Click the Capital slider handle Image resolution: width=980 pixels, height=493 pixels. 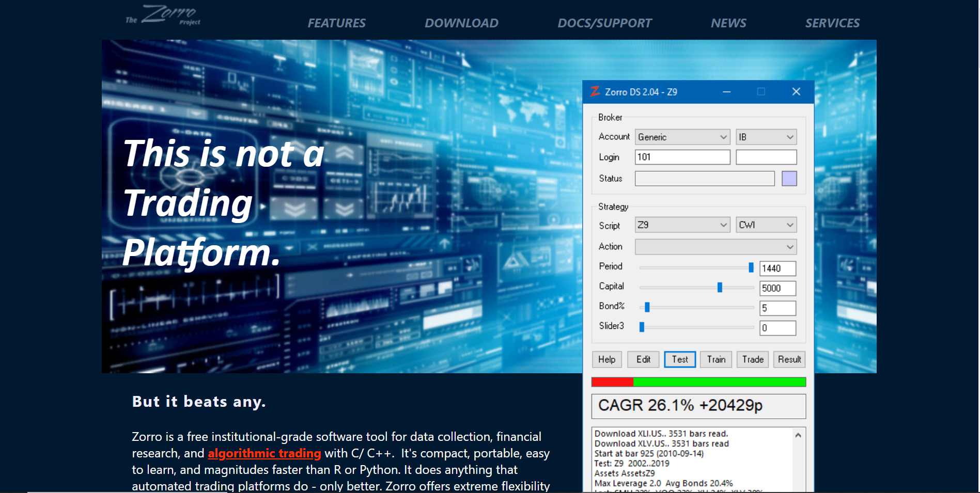(720, 288)
